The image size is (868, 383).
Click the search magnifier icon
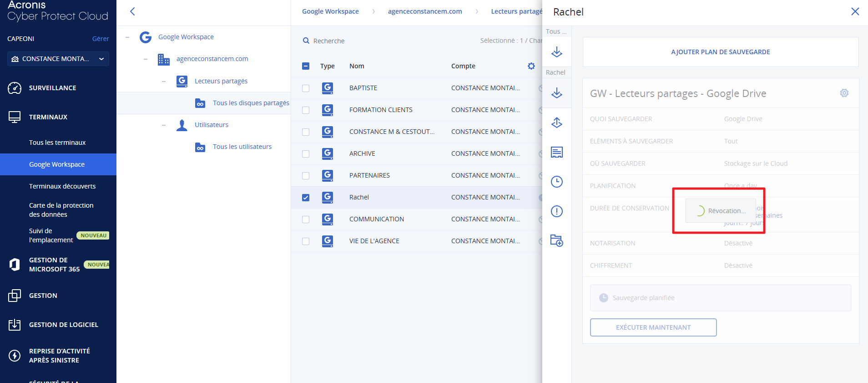coord(306,41)
